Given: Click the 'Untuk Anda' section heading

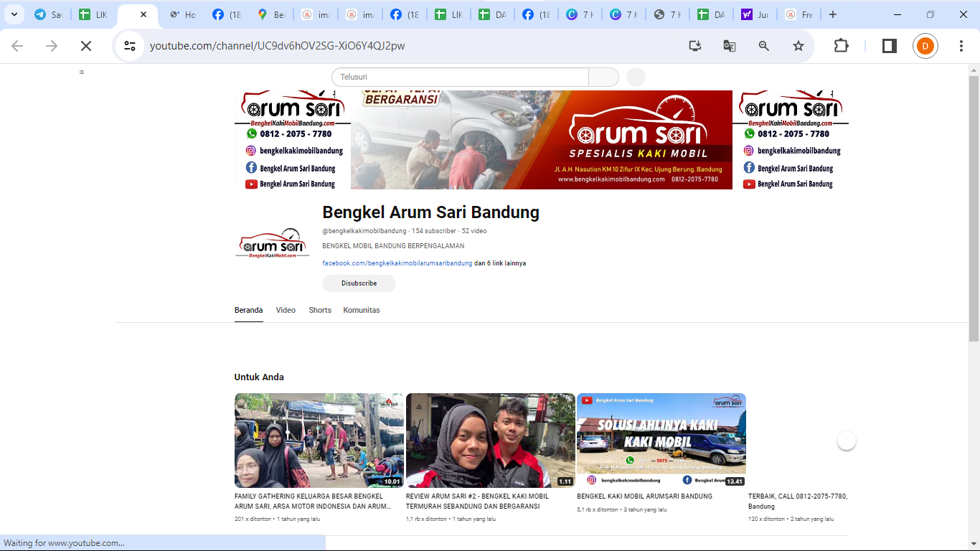Looking at the screenshot, I should 259,377.
